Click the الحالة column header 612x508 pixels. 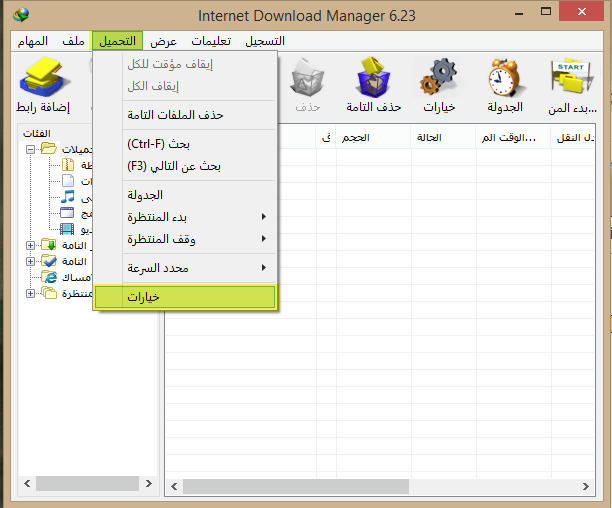[443, 137]
